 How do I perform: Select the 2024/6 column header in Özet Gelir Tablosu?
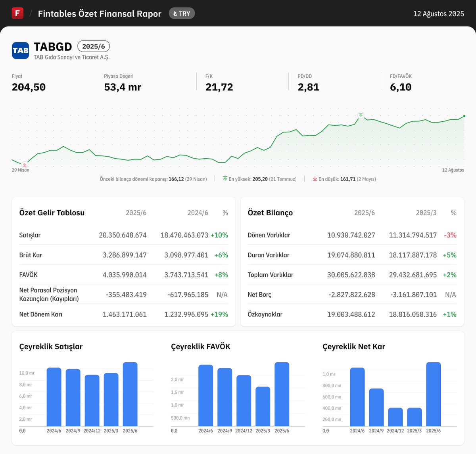(198, 213)
